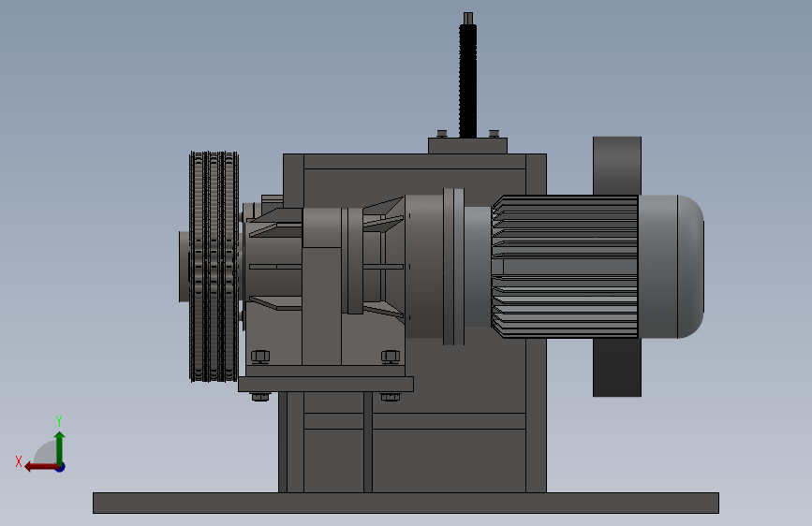Select the small plate under the threaded rod
812x526 pixels.
tap(467, 145)
